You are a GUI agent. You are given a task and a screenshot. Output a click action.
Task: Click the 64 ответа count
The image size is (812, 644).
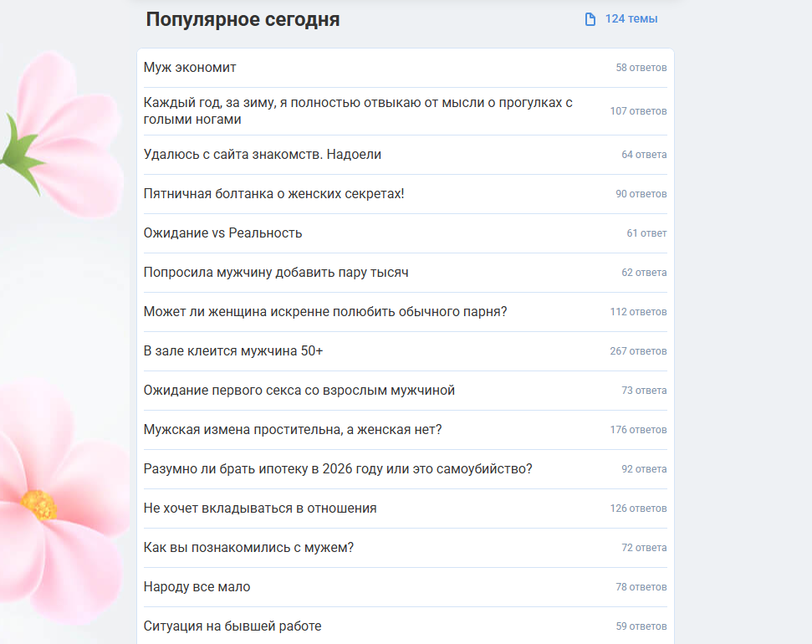click(x=644, y=155)
